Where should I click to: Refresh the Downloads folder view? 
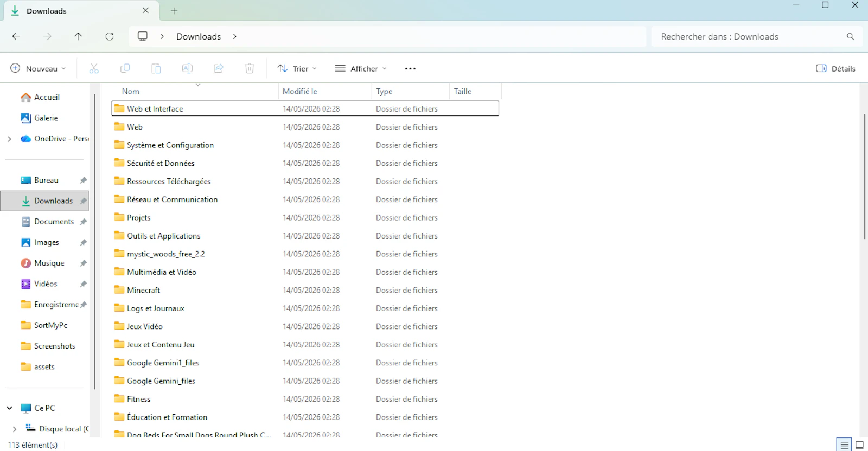(110, 36)
